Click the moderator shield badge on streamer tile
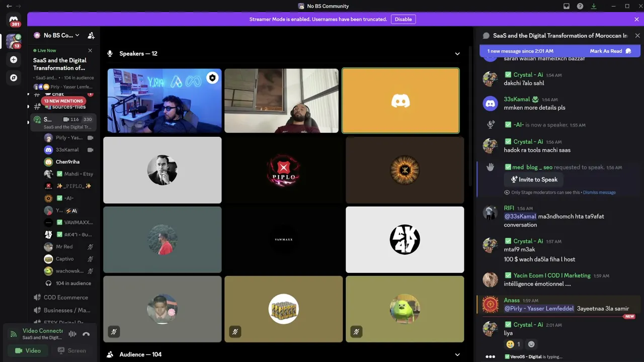Screen dimensions: 644x362 click(x=212, y=78)
